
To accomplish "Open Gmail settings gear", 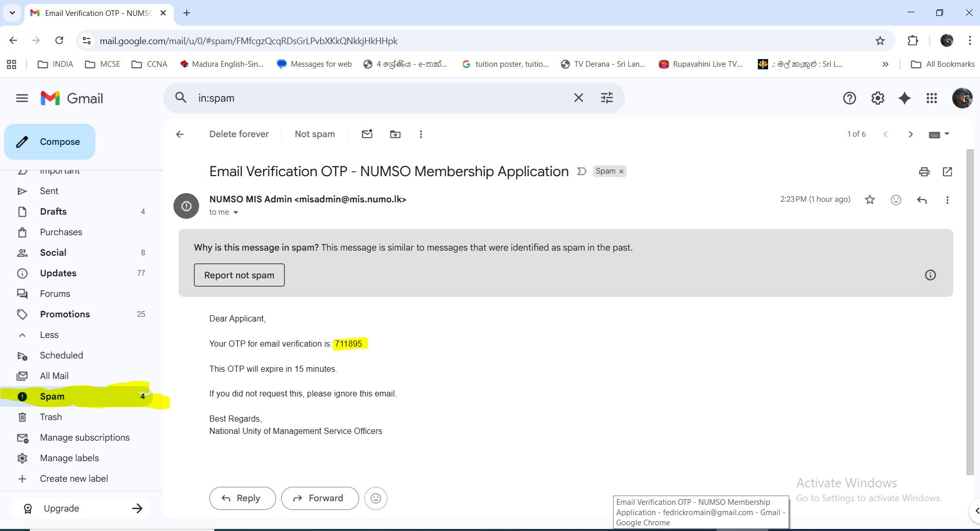I will [x=878, y=98].
